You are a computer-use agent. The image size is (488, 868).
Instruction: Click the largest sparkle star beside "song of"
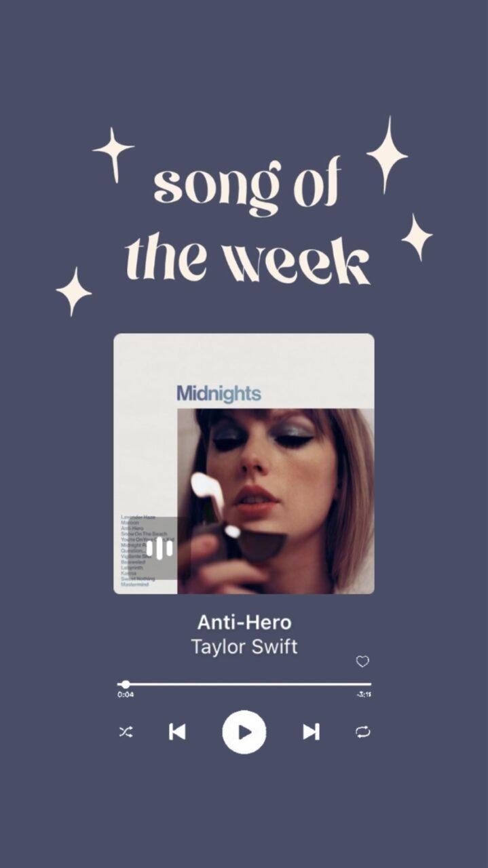click(x=388, y=155)
